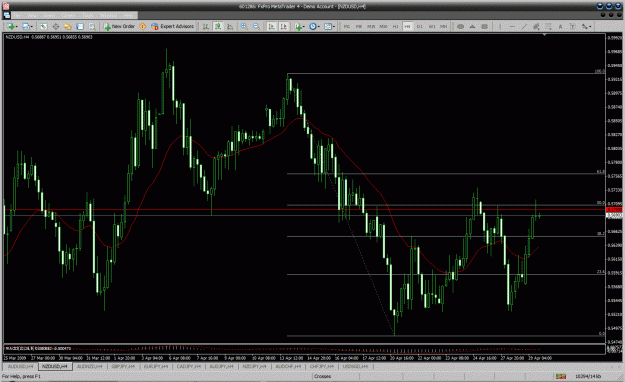
Task: Zoom out of the chart
Action: tap(256, 26)
